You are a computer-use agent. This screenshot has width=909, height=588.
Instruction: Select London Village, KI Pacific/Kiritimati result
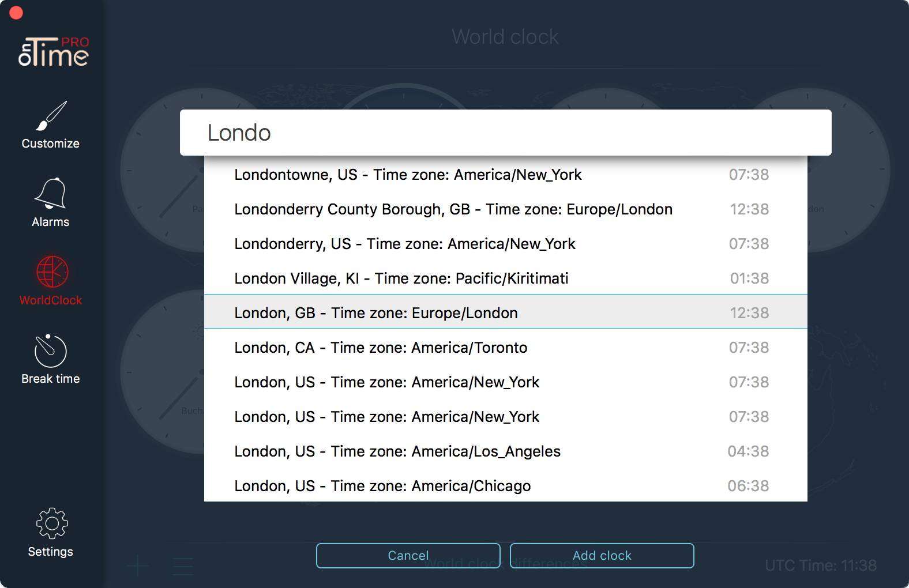pos(506,278)
